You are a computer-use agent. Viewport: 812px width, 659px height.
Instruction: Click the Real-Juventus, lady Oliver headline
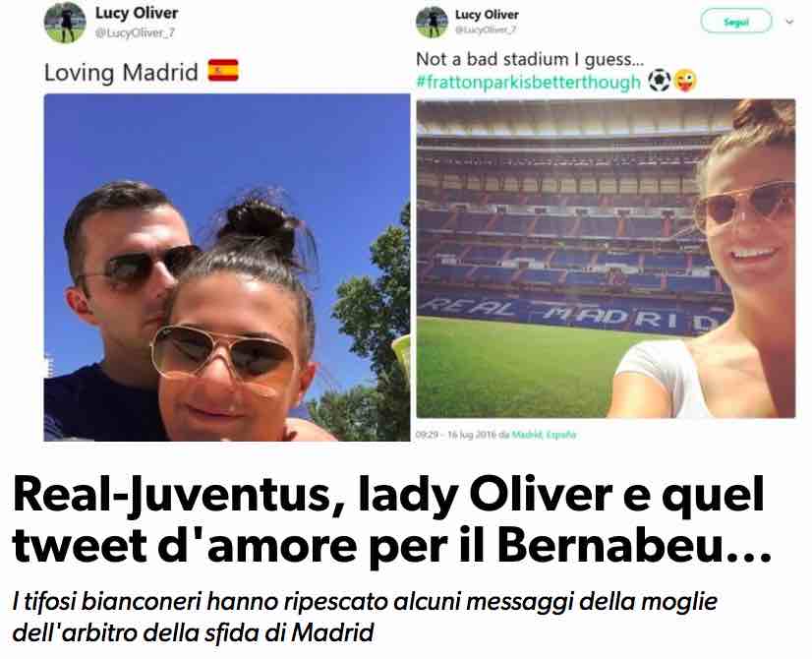[391, 519]
